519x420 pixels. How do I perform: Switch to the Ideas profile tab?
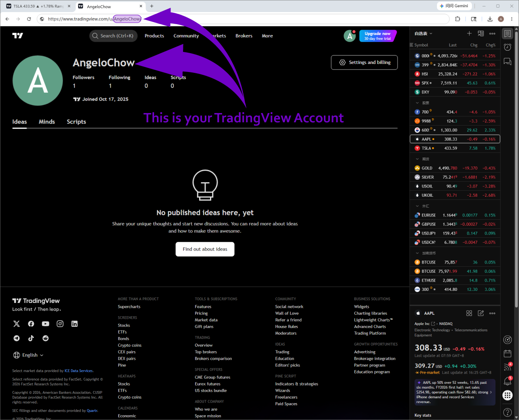coord(19,122)
